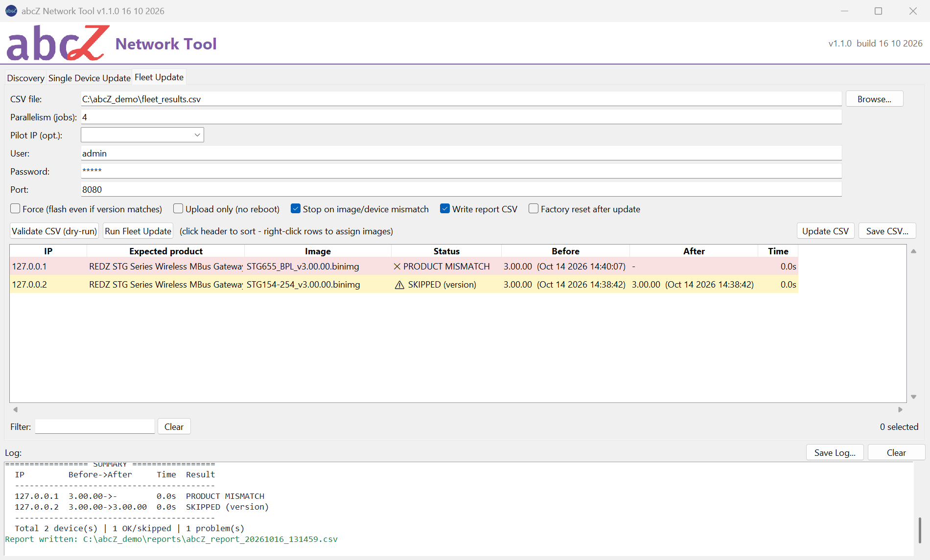Toggle Force flash even if version matches

(x=15, y=209)
